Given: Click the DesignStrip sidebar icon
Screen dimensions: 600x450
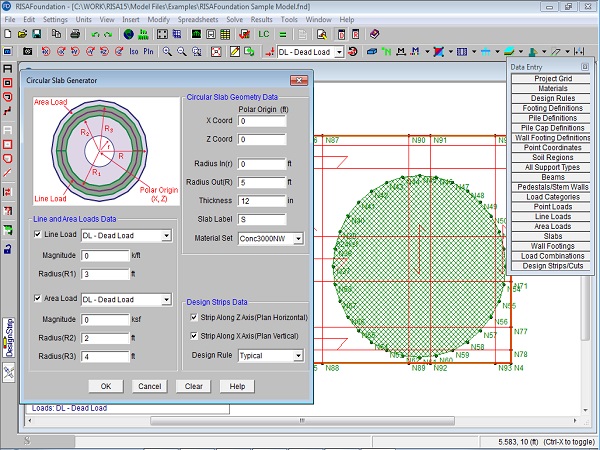Looking at the screenshot, I should pyautogui.click(x=8, y=337).
